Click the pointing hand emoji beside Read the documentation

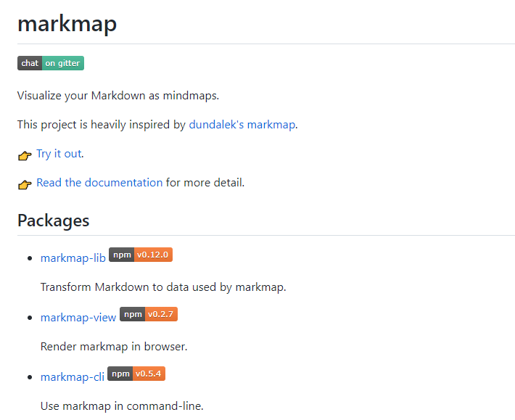[25, 184]
